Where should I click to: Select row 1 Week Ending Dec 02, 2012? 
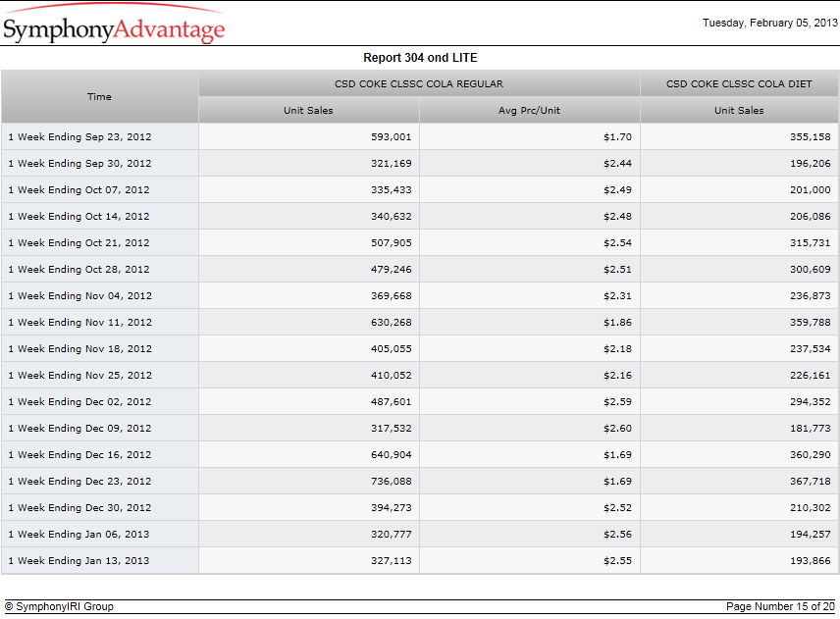click(x=419, y=402)
